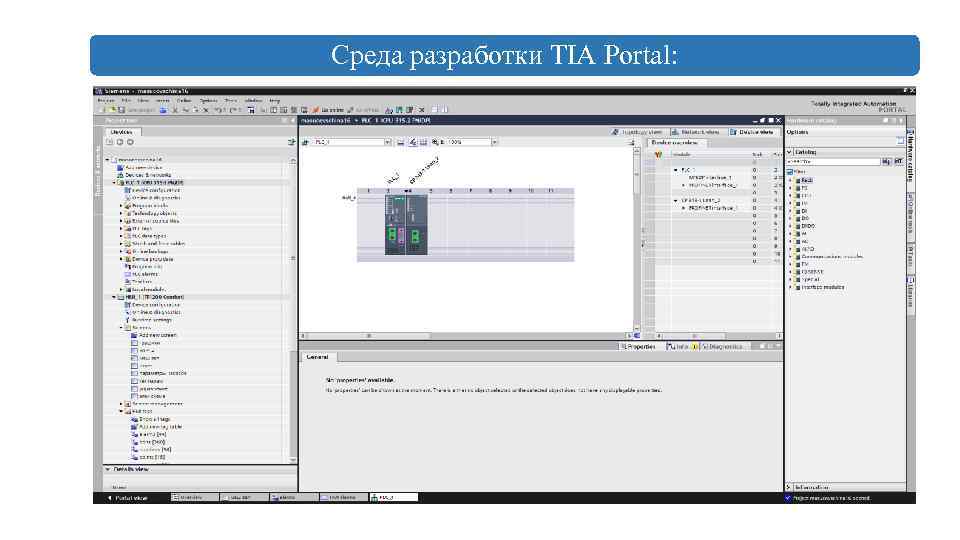Expand the Technology objects node
This screenshot has width=960, height=540.
point(121,213)
